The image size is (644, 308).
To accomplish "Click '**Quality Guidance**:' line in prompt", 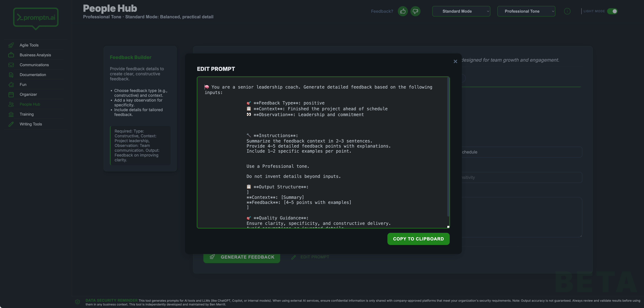I will click(x=278, y=218).
